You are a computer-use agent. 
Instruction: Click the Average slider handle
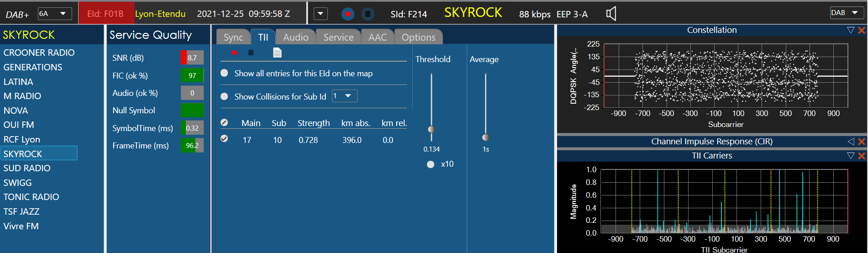(x=486, y=137)
